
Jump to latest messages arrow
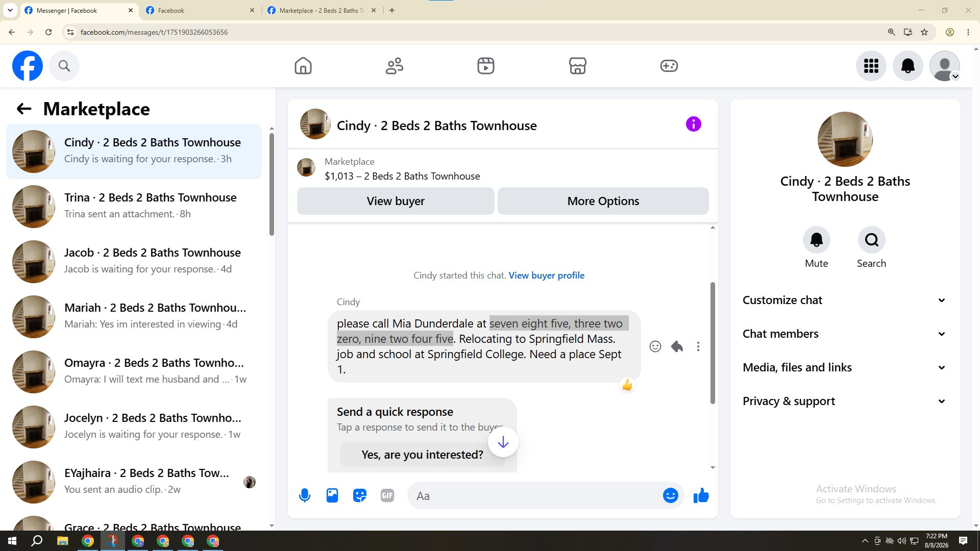pyautogui.click(x=503, y=442)
